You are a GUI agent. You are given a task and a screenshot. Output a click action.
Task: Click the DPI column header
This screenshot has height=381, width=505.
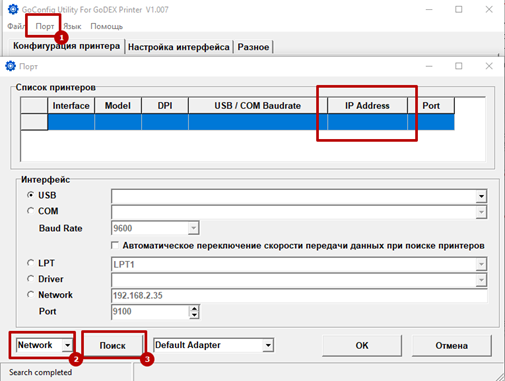tap(165, 106)
